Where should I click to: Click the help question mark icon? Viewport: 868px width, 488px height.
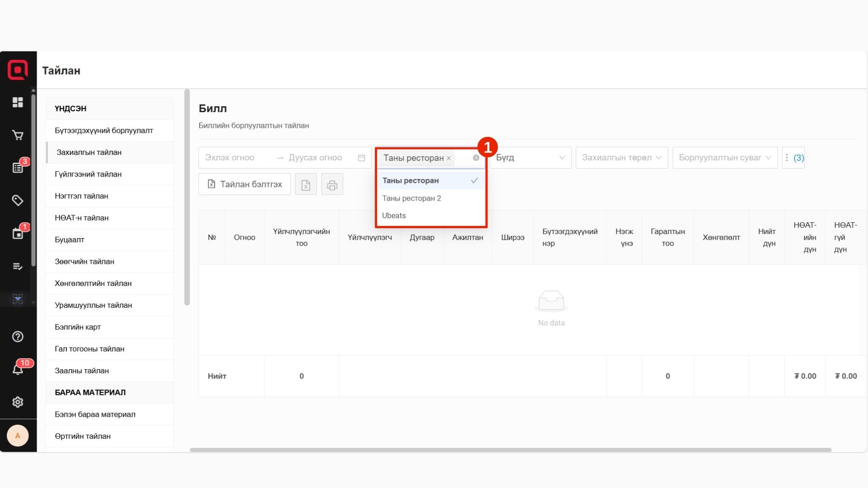(x=18, y=337)
